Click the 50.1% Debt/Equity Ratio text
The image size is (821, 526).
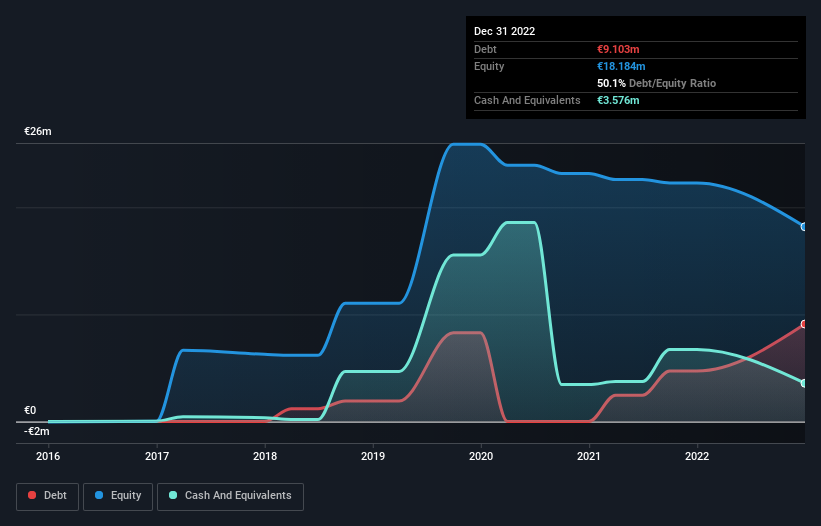coord(656,83)
